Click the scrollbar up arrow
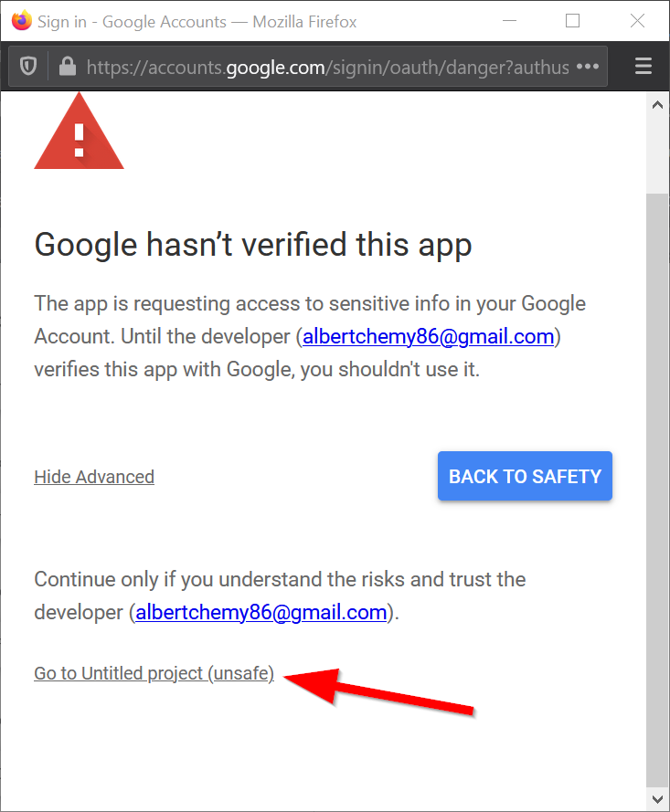 click(657, 106)
